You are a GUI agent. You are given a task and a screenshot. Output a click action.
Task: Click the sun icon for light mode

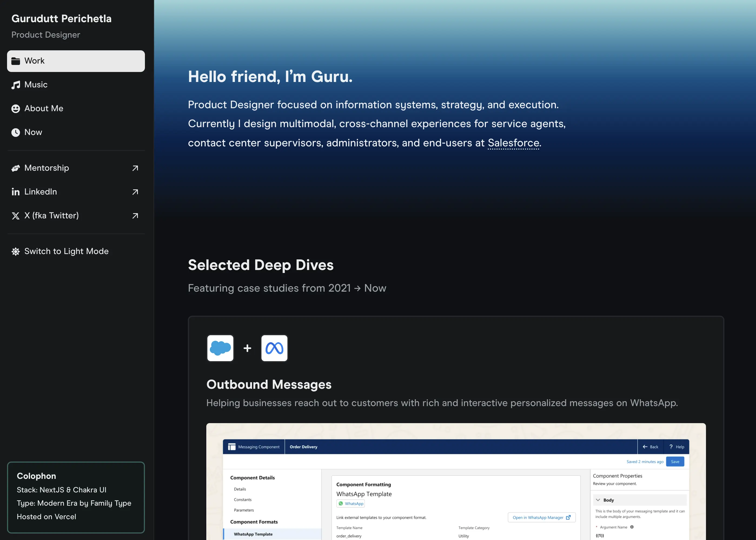pyautogui.click(x=16, y=251)
